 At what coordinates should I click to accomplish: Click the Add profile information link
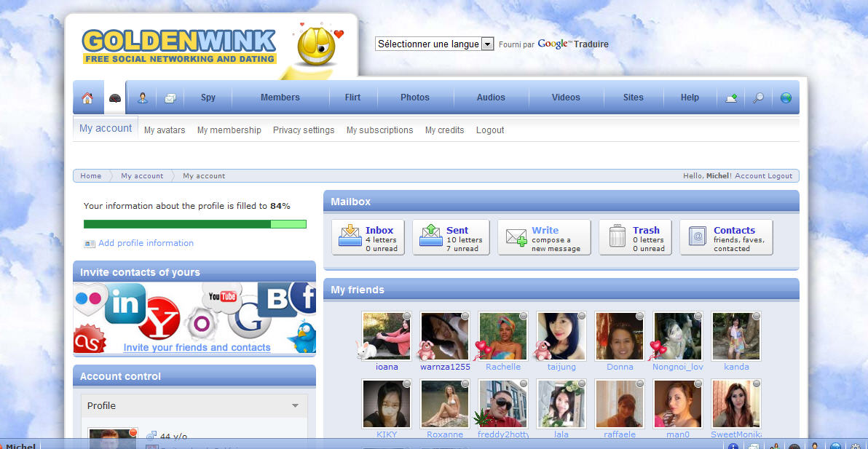pyautogui.click(x=146, y=243)
